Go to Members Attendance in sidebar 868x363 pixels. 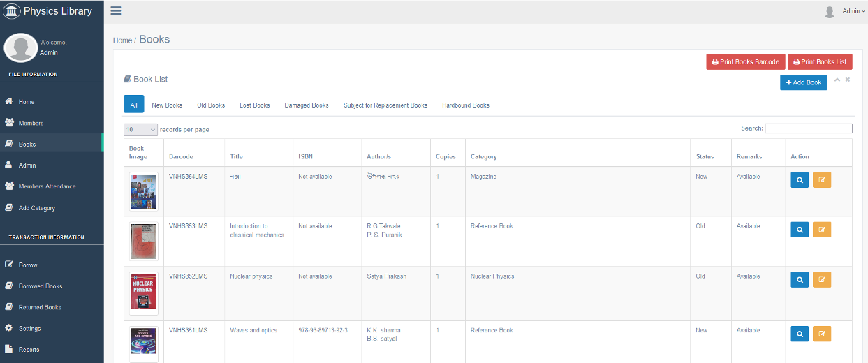(x=47, y=186)
